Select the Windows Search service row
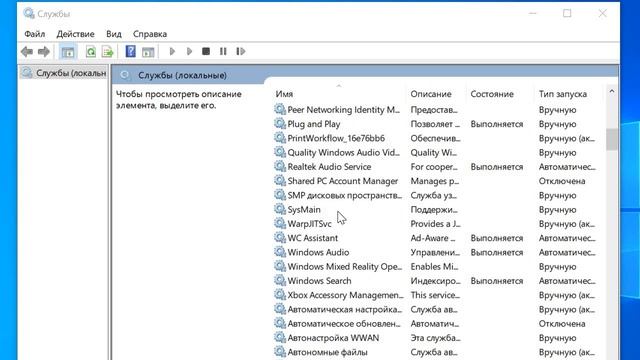The height and width of the screenshot is (360, 640). click(437, 281)
